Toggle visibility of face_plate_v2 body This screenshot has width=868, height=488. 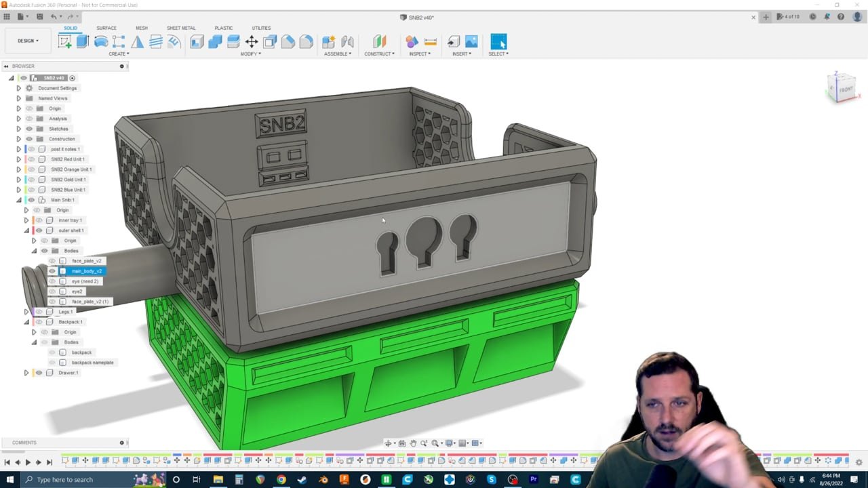[x=52, y=261]
